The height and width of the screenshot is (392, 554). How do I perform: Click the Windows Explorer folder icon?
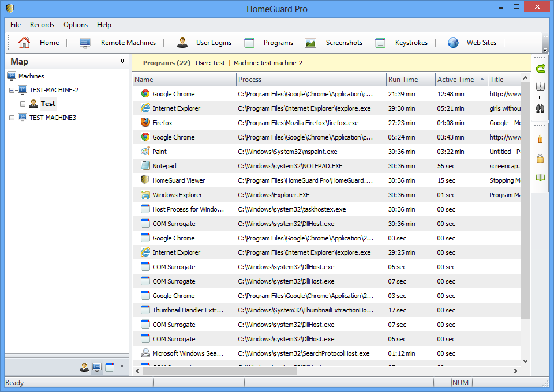pos(145,195)
